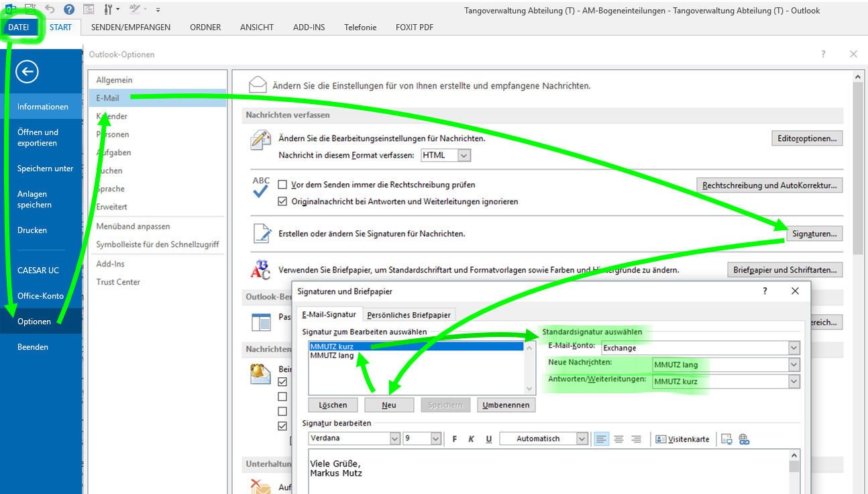Click the undo arrow in quick access toolbar
868x494 pixels.
(x=50, y=9)
